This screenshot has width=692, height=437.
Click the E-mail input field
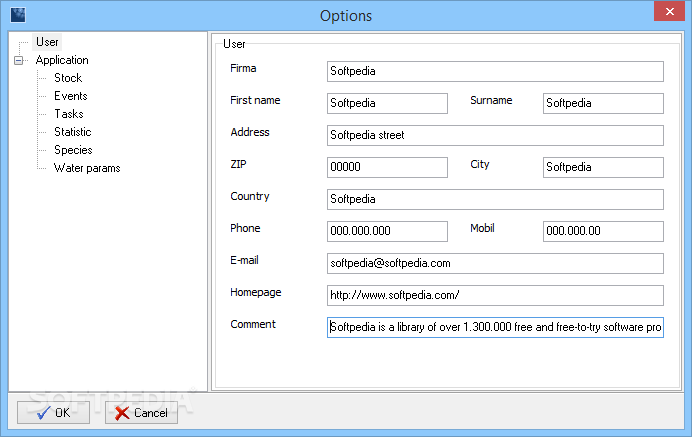point(495,264)
